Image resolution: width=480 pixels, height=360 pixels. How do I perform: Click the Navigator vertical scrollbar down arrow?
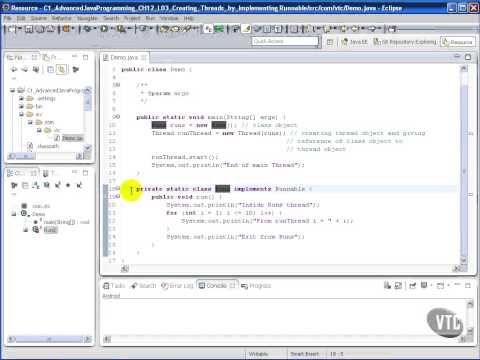pos(88,148)
